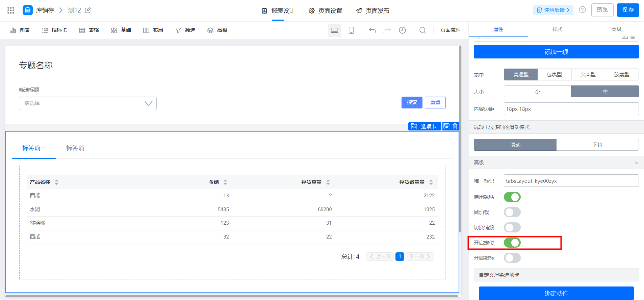Screen dimensions: 644x300
Task: Open the 图表 component menu
Action: click(x=20, y=30)
